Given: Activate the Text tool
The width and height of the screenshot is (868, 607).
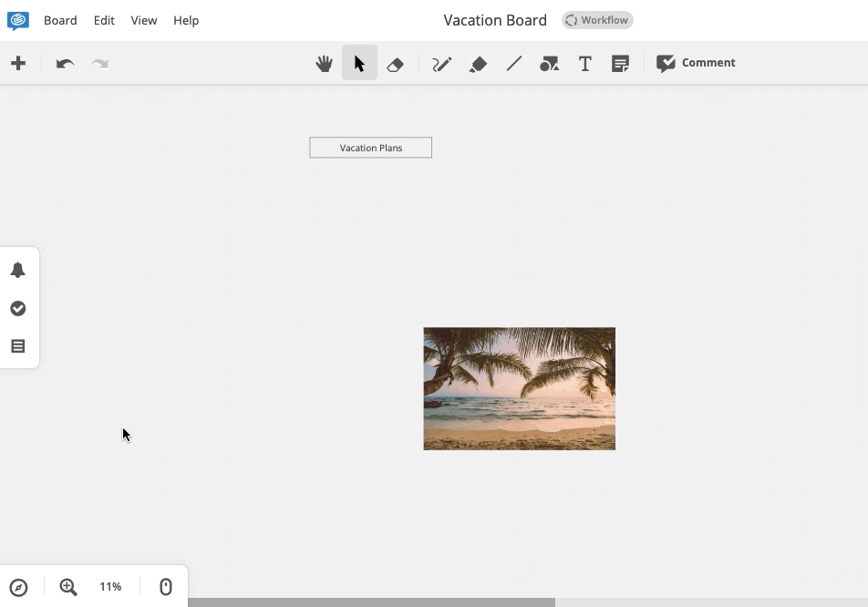Looking at the screenshot, I should pos(585,64).
